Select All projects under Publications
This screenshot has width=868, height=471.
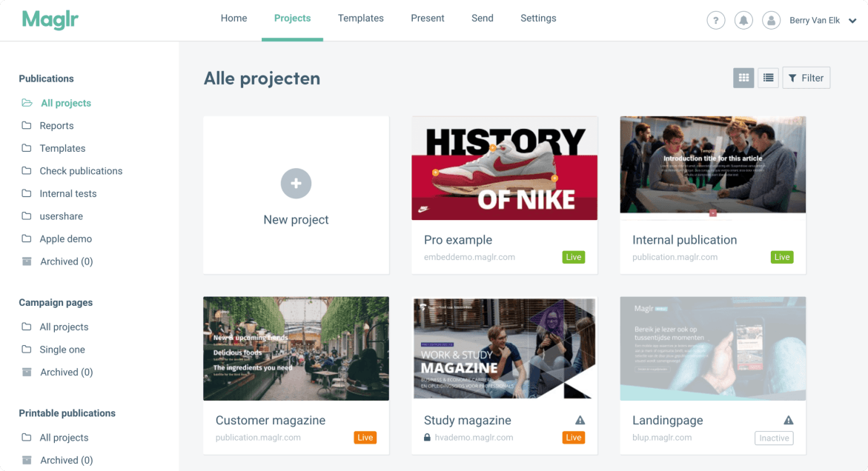pos(66,103)
